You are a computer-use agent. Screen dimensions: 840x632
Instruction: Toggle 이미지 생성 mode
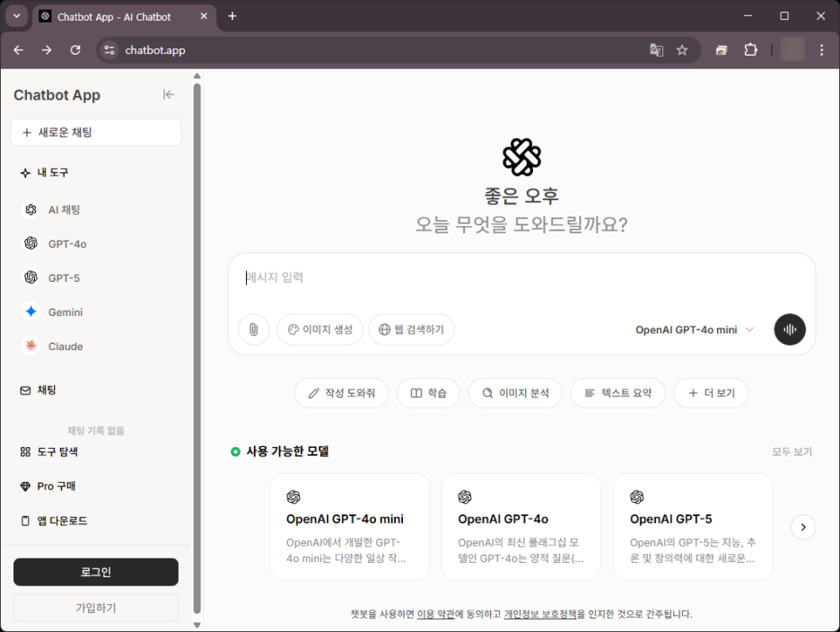319,329
